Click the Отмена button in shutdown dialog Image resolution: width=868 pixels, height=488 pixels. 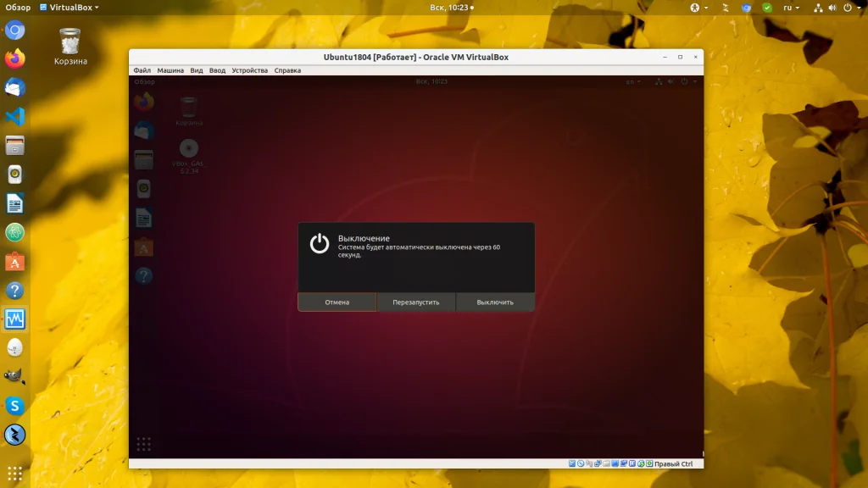pyautogui.click(x=337, y=302)
